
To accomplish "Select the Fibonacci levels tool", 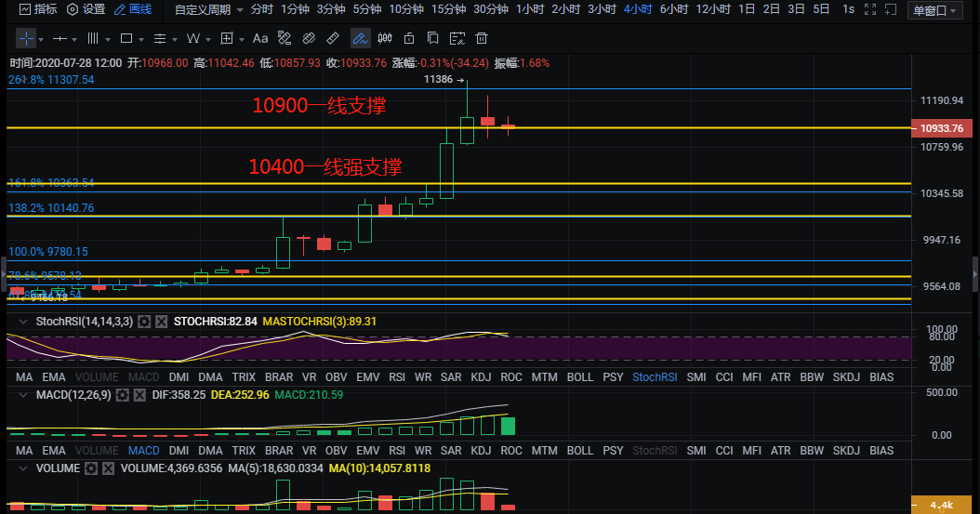I will pyautogui.click(x=160, y=39).
